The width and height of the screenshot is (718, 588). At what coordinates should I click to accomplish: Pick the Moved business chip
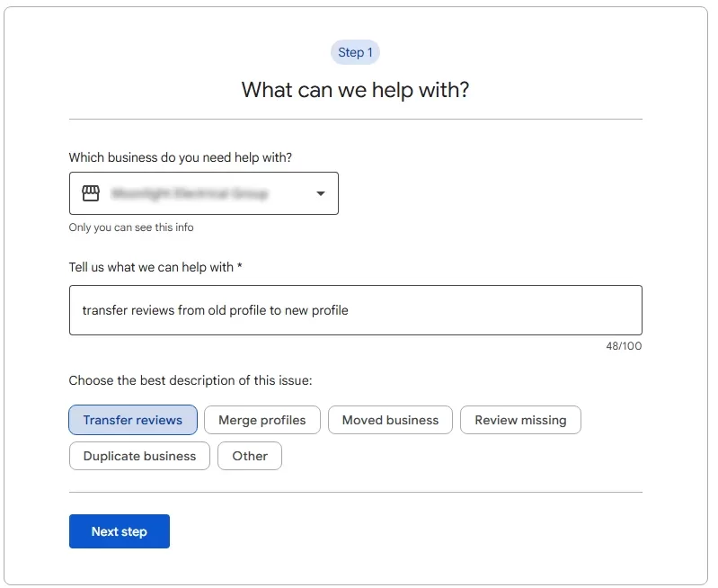[390, 420]
